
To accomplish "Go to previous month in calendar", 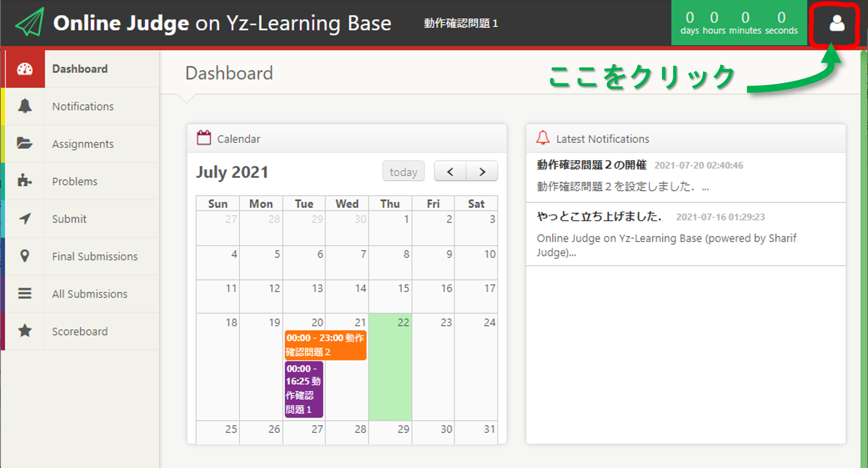I will coord(450,172).
